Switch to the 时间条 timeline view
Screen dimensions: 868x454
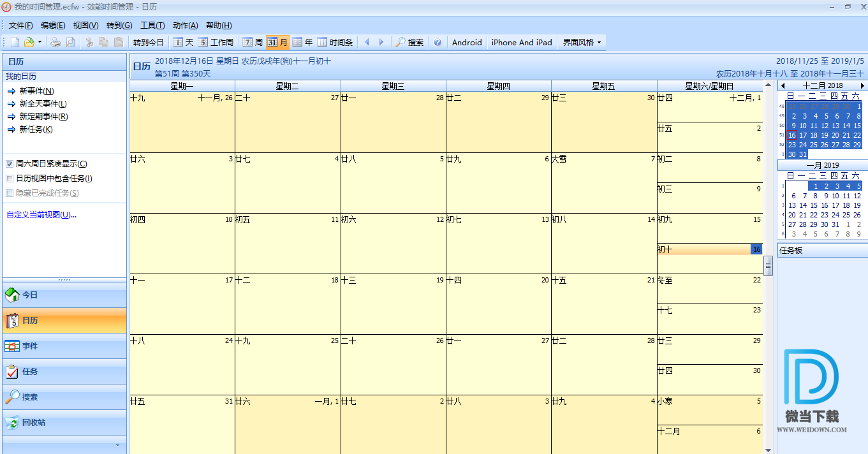pos(335,42)
